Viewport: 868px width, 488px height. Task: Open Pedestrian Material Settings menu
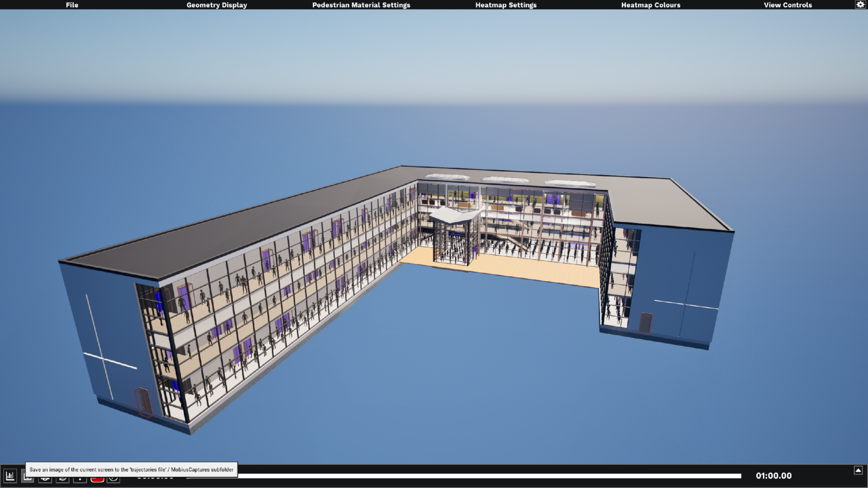(361, 5)
